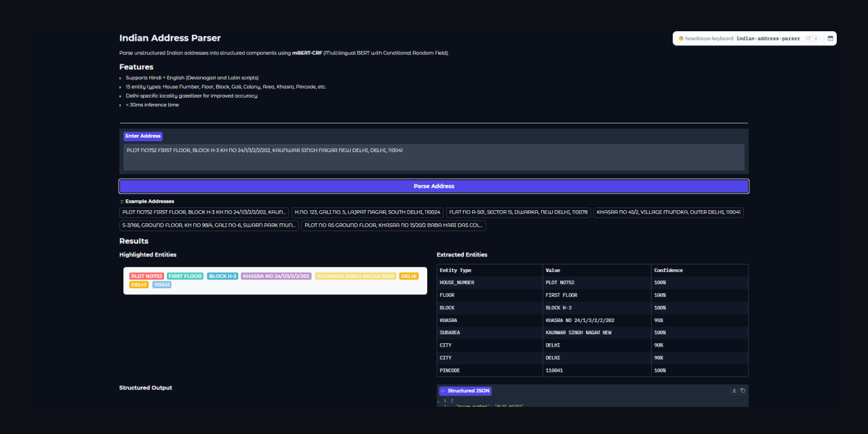Viewport: 868px width, 434px height.
Task: Select the PLOT NO A5 GROUND FLOOR example
Action: point(393,225)
